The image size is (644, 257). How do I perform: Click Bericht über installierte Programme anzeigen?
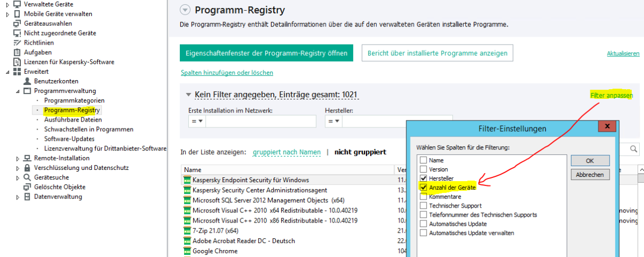coord(437,53)
